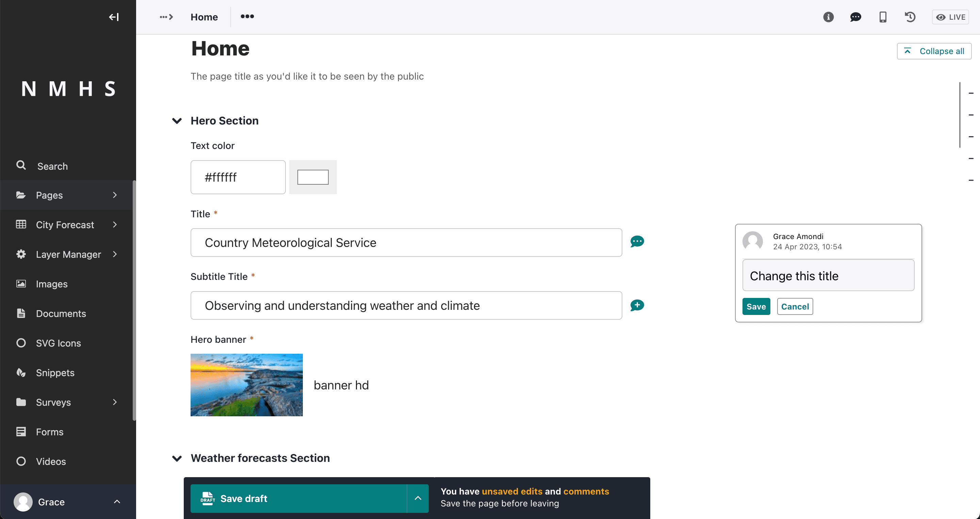This screenshot has height=519, width=980.
Task: Cancel the comment edit
Action: coord(795,306)
